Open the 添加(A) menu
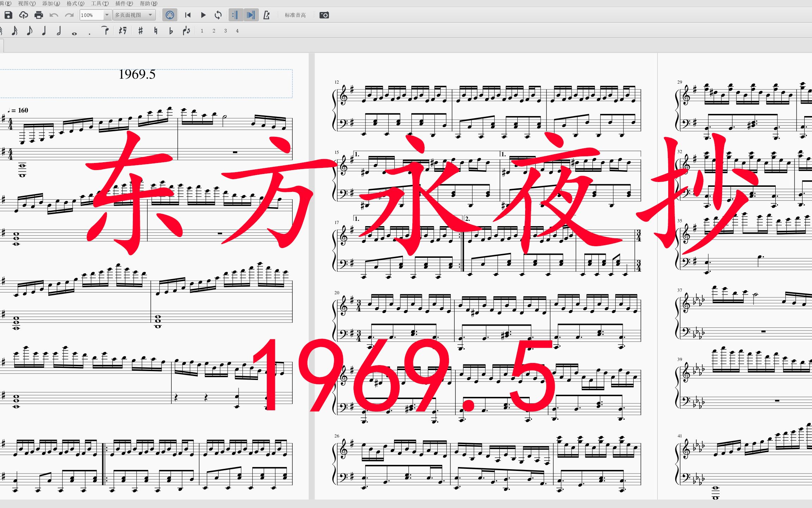Viewport: 812px width, 508px height. 51,3
